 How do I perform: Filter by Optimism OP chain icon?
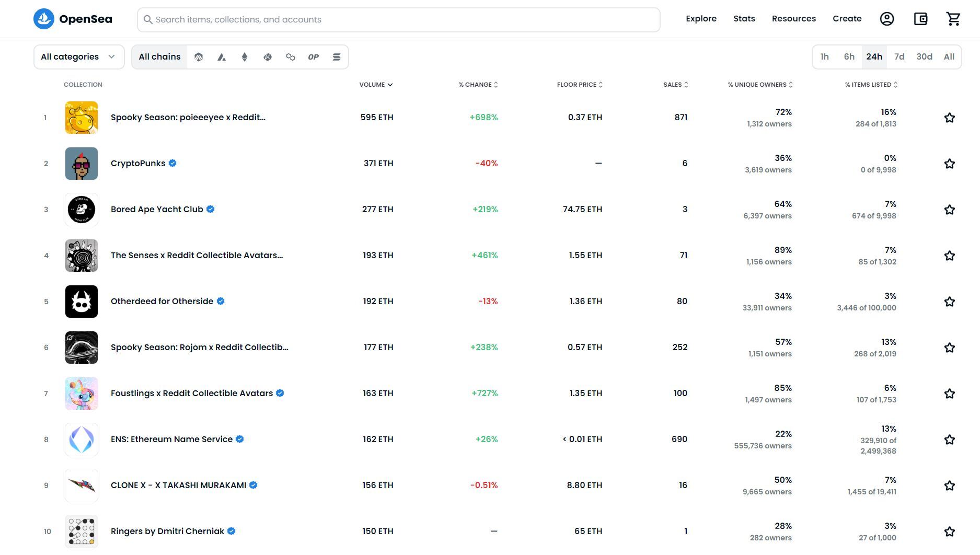click(x=314, y=57)
